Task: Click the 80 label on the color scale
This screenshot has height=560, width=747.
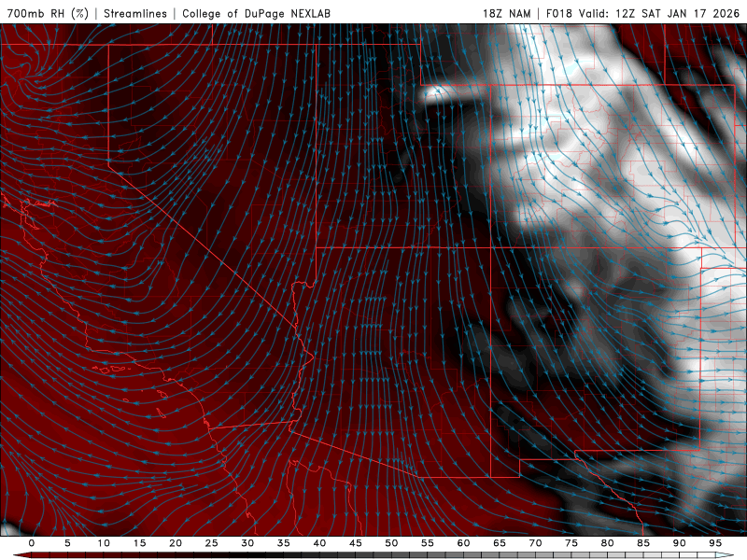Action: tap(607, 543)
